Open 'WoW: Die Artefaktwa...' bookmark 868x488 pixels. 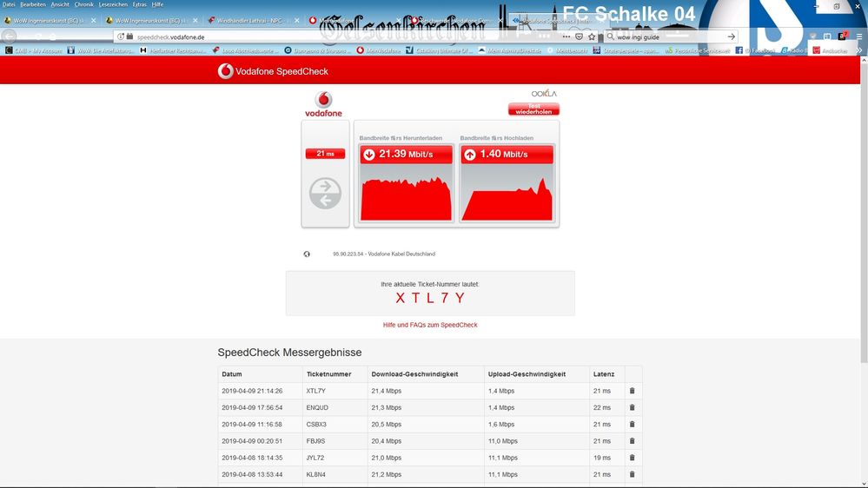[101, 50]
